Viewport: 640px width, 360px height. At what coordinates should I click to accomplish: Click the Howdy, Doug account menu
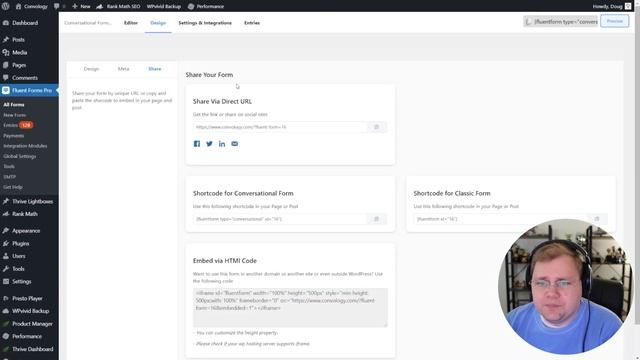tap(612, 6)
